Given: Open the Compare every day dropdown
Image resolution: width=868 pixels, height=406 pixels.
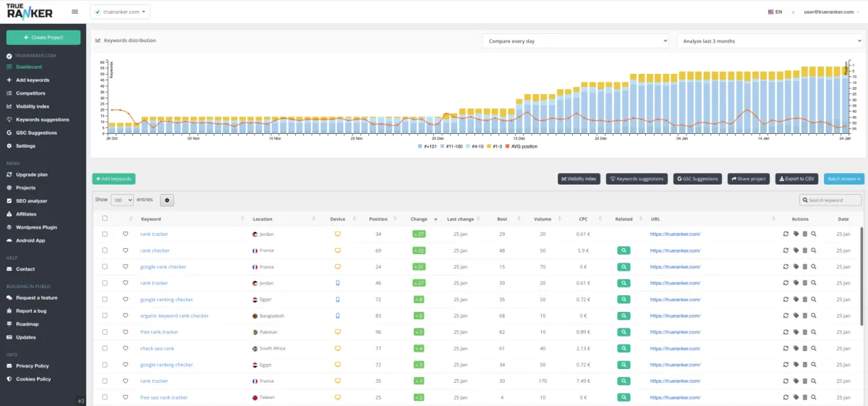Looking at the screenshot, I should point(576,41).
